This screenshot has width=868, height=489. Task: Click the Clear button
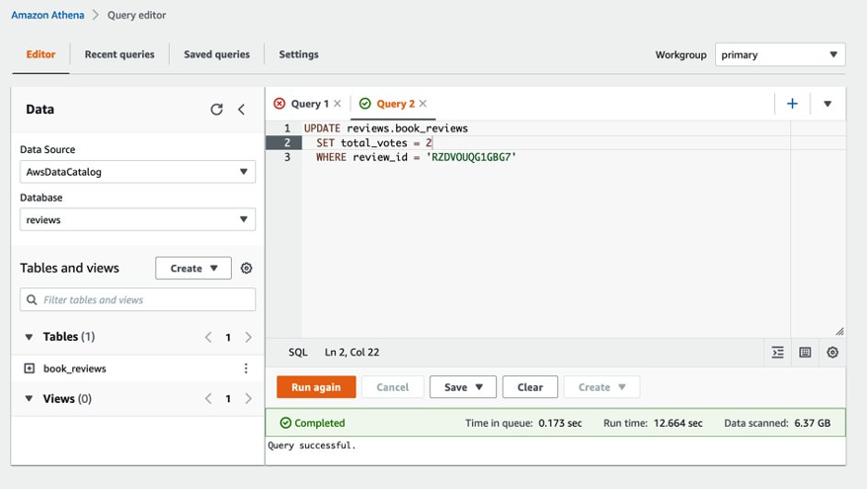[x=529, y=387]
